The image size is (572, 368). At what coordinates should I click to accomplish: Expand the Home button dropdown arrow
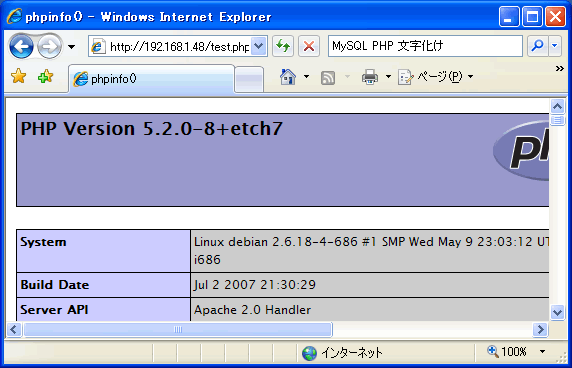point(306,77)
